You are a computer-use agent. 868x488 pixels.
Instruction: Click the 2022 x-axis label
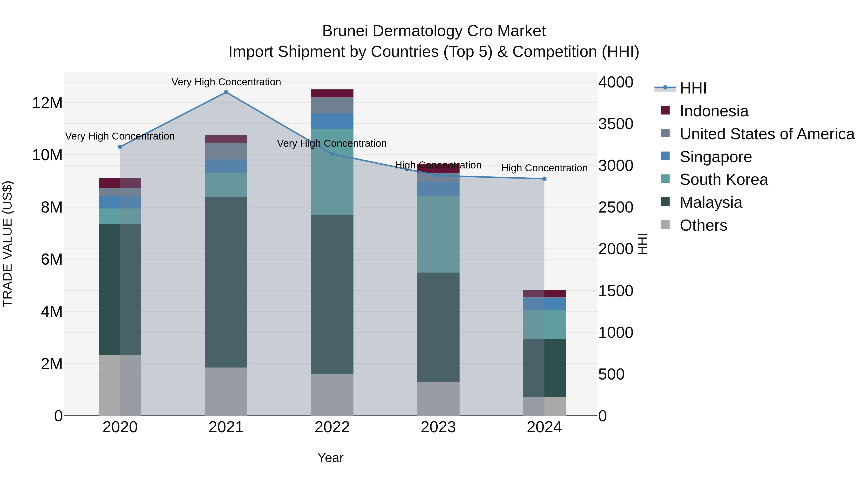click(332, 427)
